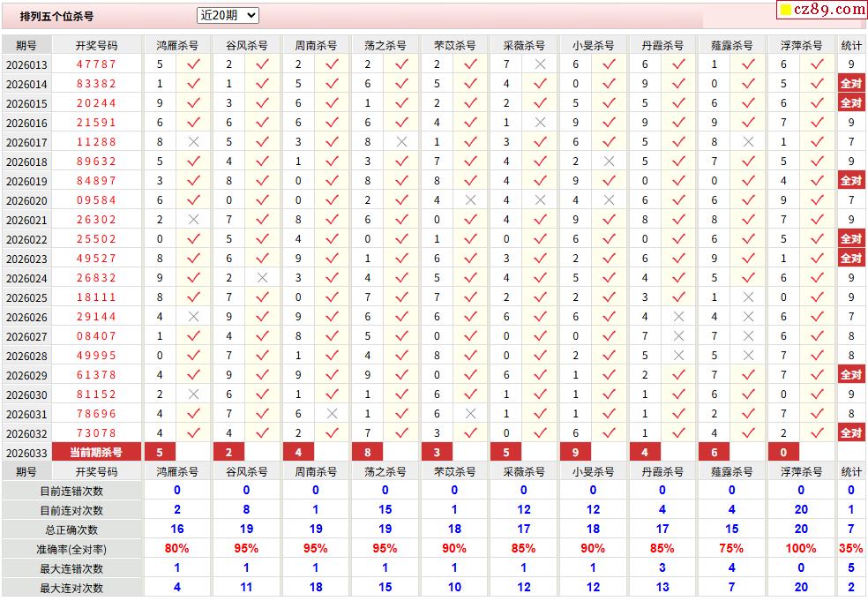Click the red 全对 badge in row 2026032
This screenshot has width=868, height=601.
[850, 433]
